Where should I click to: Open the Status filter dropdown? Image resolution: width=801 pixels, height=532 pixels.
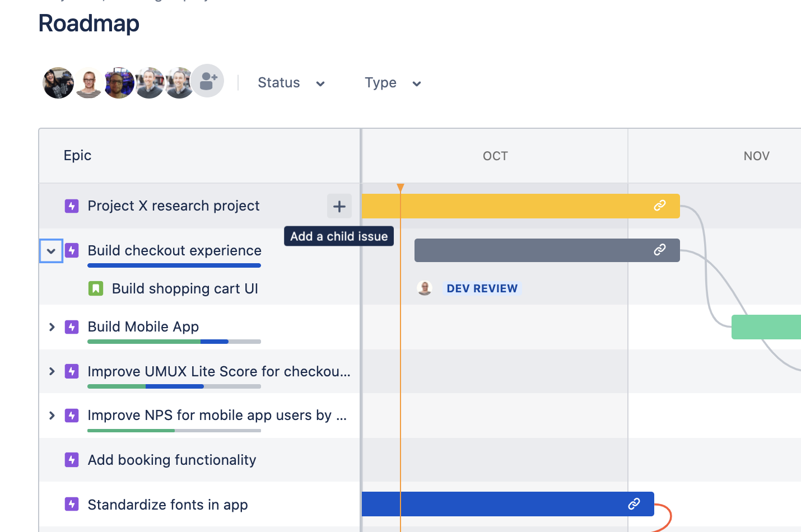(x=291, y=82)
